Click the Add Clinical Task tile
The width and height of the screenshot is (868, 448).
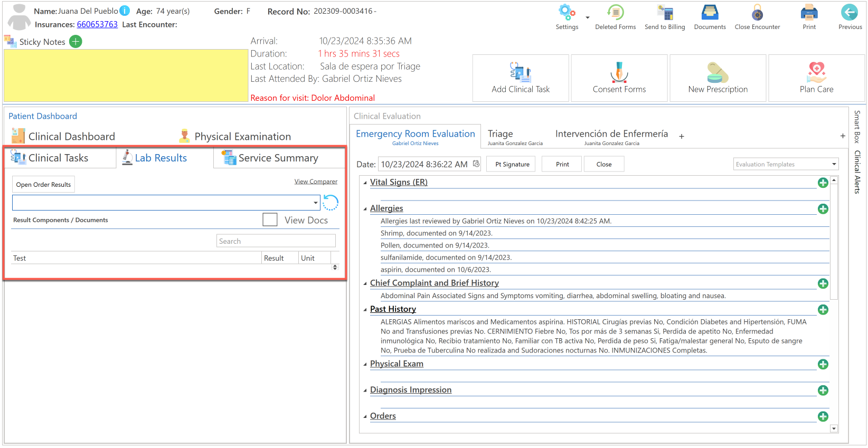[521, 78]
